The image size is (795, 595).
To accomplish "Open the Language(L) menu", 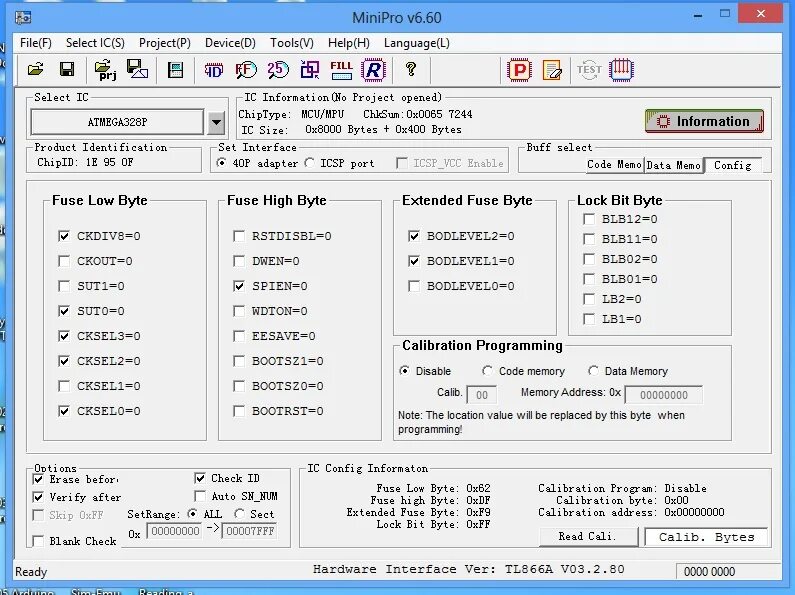I will point(417,43).
